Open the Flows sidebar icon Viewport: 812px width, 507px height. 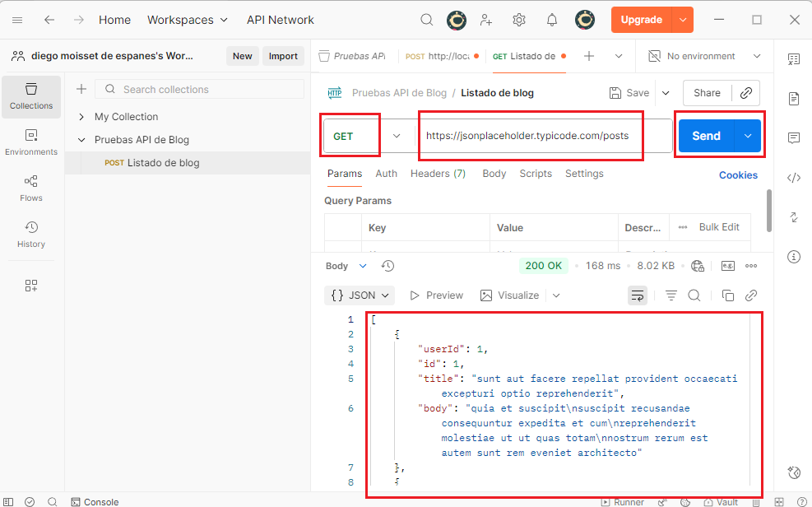tap(31, 188)
